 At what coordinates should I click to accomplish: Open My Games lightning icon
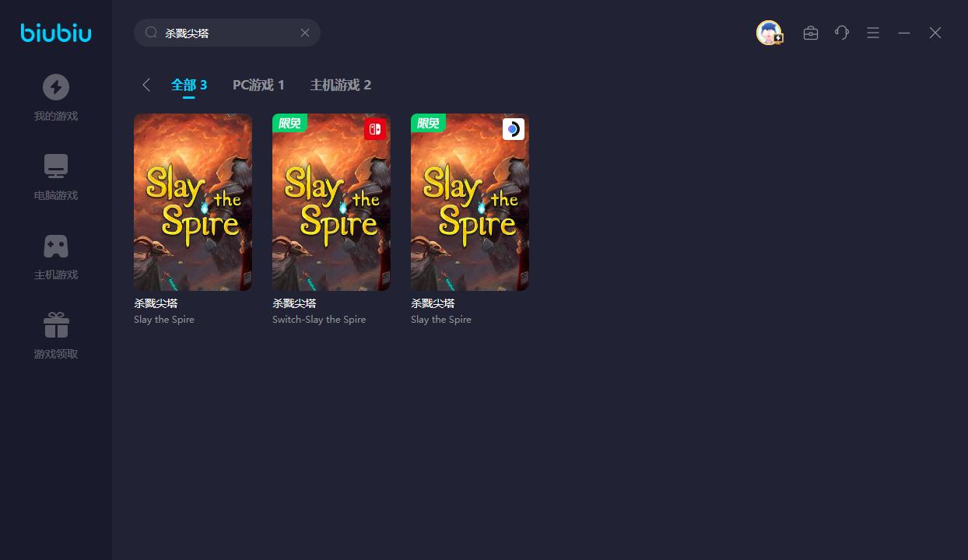(56, 87)
